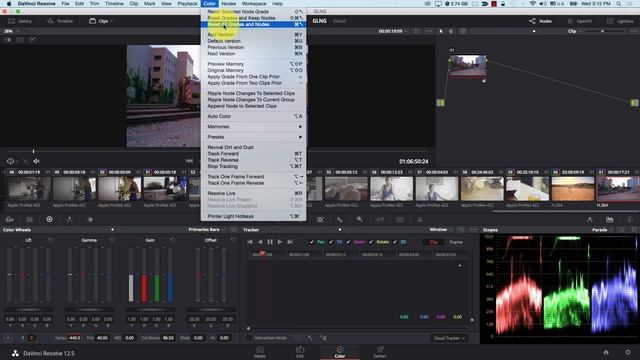Select the Color Wheels palette icon

(49, 220)
